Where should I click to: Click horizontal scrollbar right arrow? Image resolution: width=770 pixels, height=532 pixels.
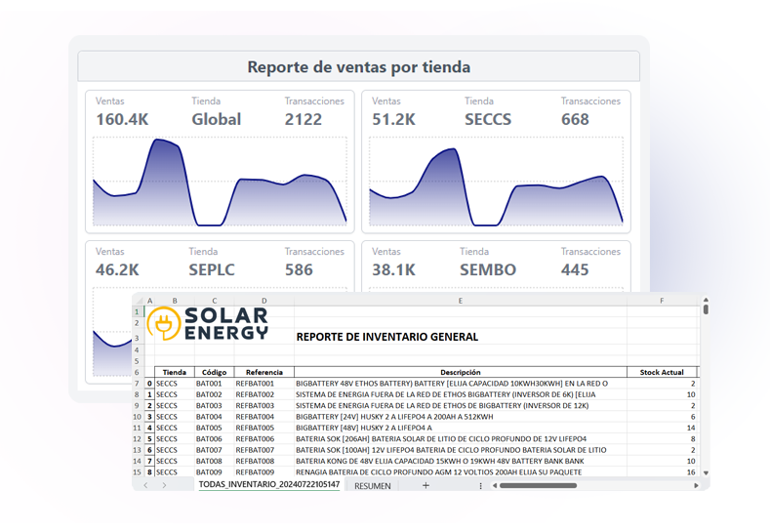[x=696, y=485]
